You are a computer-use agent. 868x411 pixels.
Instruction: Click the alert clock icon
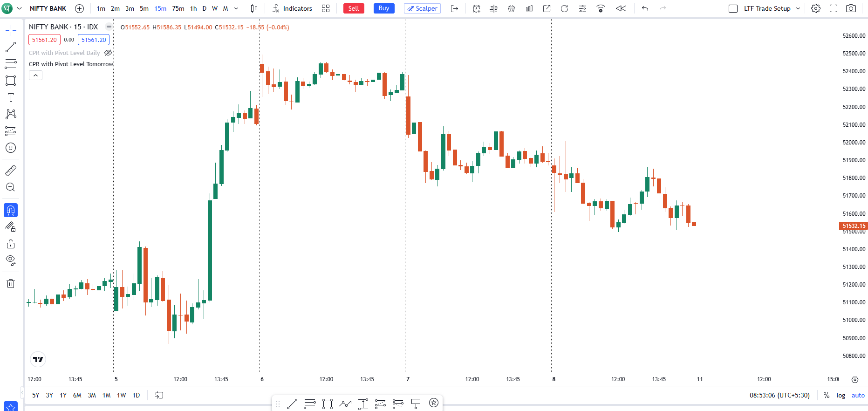coord(476,8)
